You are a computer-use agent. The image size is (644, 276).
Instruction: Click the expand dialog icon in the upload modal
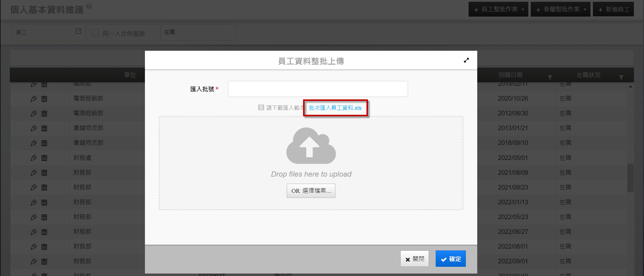466,60
